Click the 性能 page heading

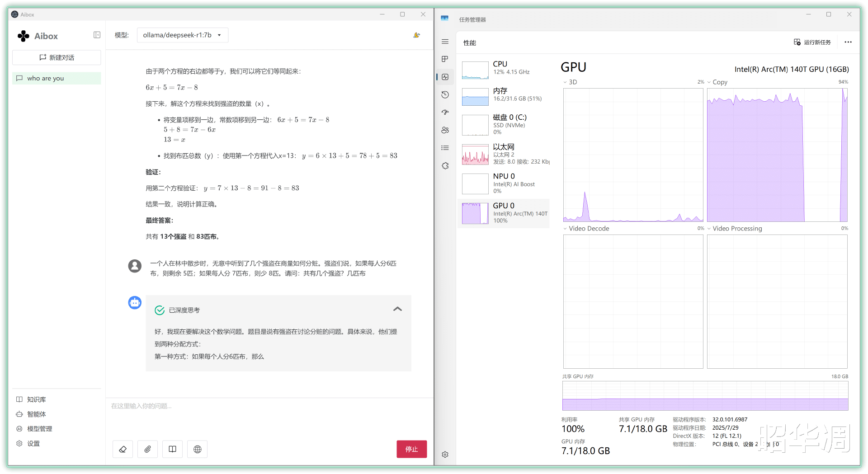coord(470,43)
